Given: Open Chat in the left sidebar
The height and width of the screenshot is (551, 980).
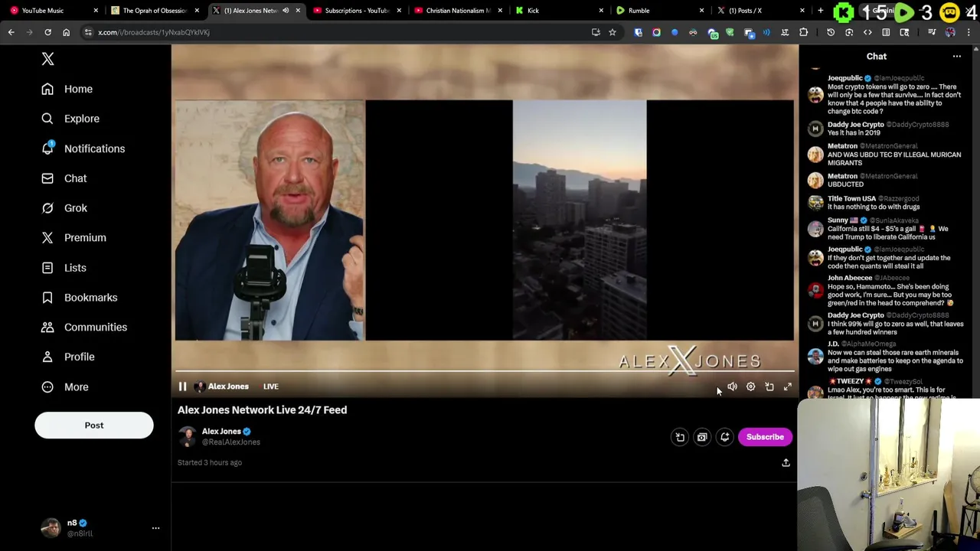Looking at the screenshot, I should coord(64,178).
